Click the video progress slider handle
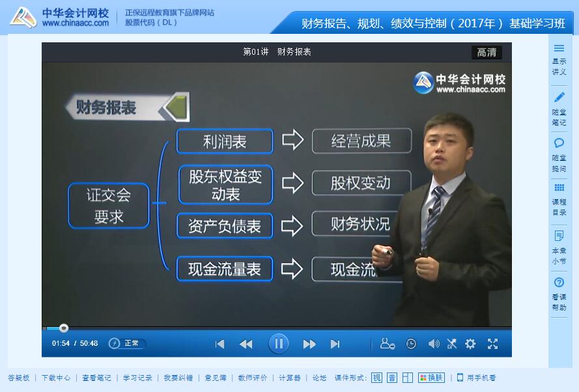The height and width of the screenshot is (392, 579). point(64,328)
